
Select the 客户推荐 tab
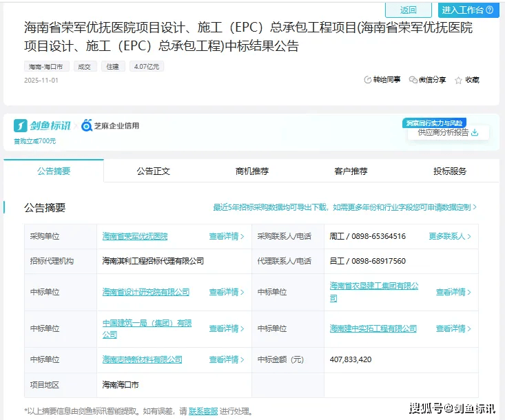coord(351,171)
